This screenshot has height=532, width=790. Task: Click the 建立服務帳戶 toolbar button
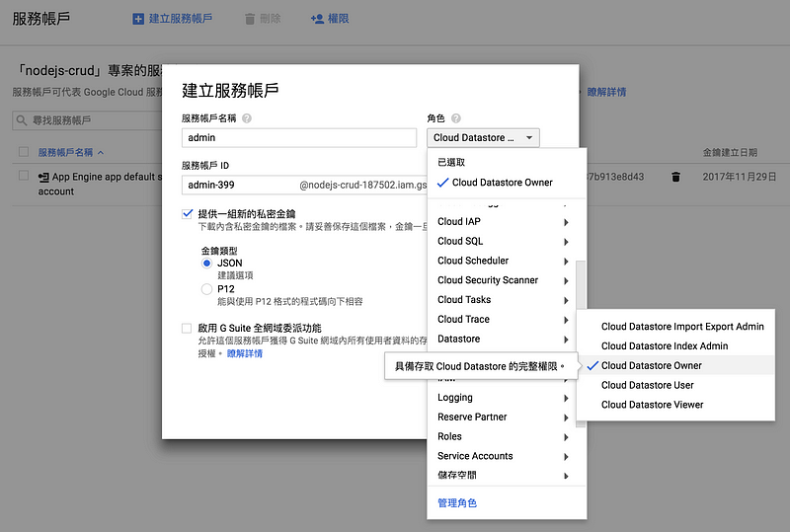pyautogui.click(x=172, y=19)
